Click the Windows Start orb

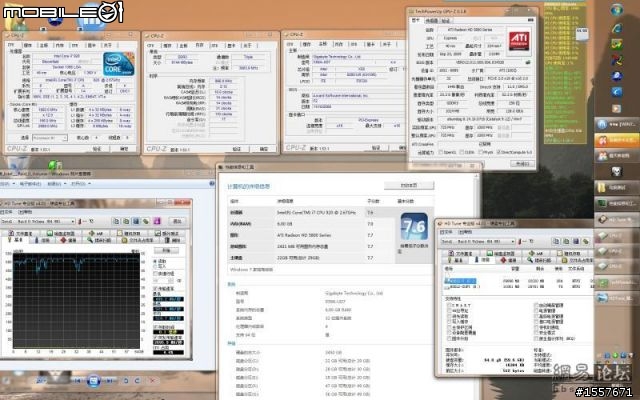[617, 9]
